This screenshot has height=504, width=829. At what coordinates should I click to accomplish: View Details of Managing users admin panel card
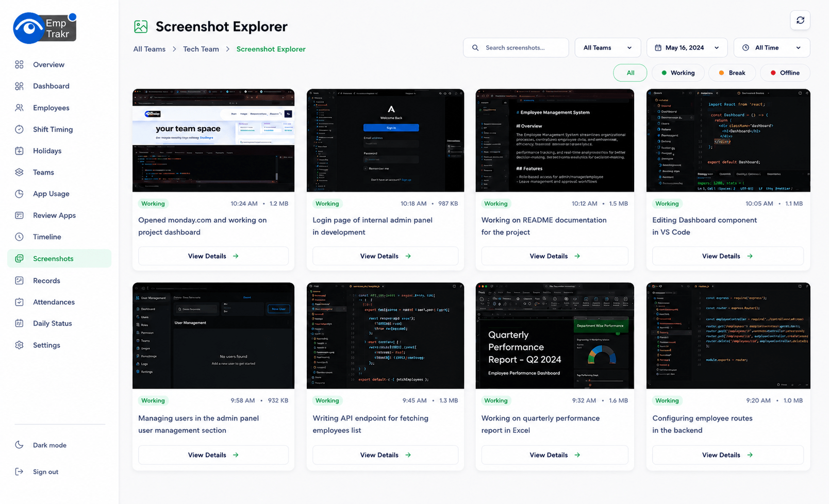click(x=213, y=455)
